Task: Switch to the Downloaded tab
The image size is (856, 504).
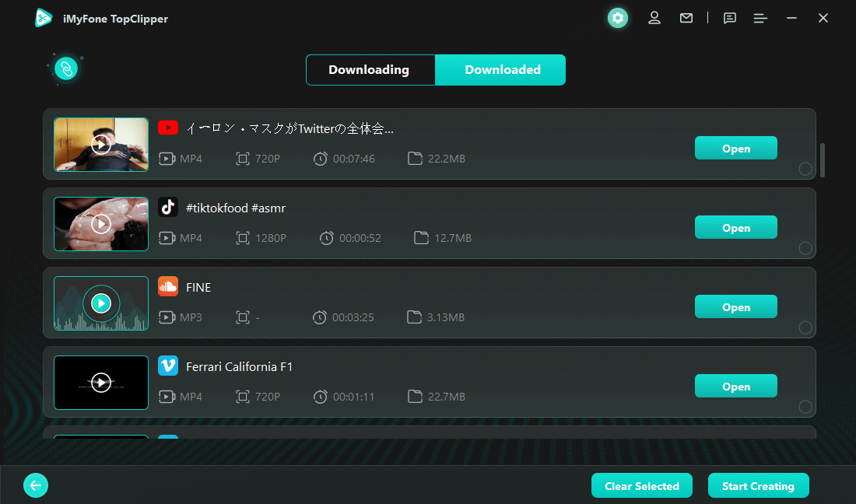Action: pyautogui.click(x=502, y=70)
